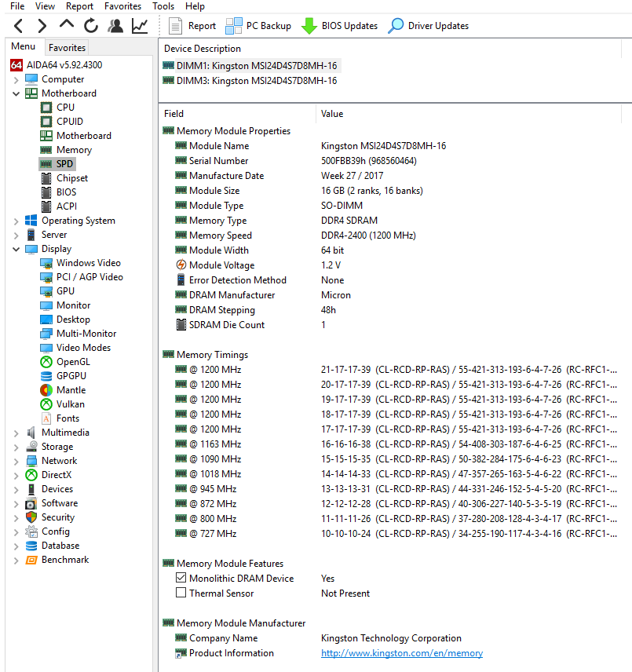Select the Module Voltage row
This screenshot has width=632, height=672.
coord(390,265)
